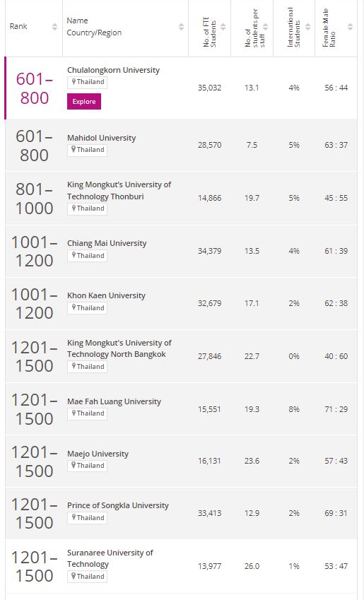Select Chiang Mai University name

[x=107, y=243]
